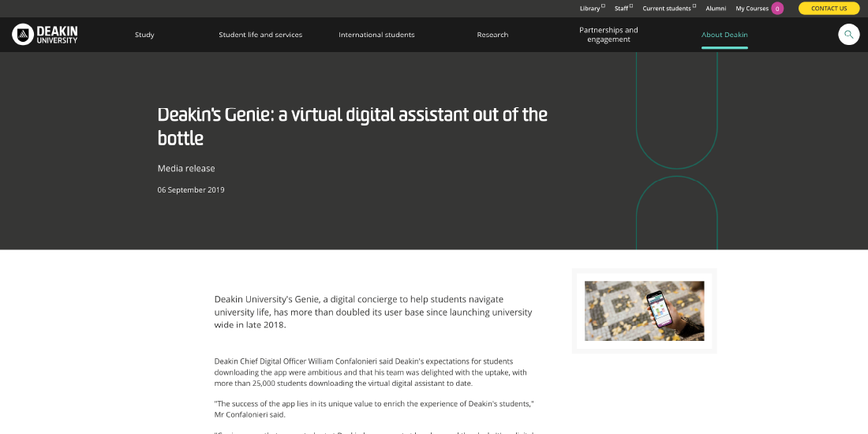Viewport: 868px width, 434px height.
Task: Click the external-link icon beside Library
Action: pos(604,6)
